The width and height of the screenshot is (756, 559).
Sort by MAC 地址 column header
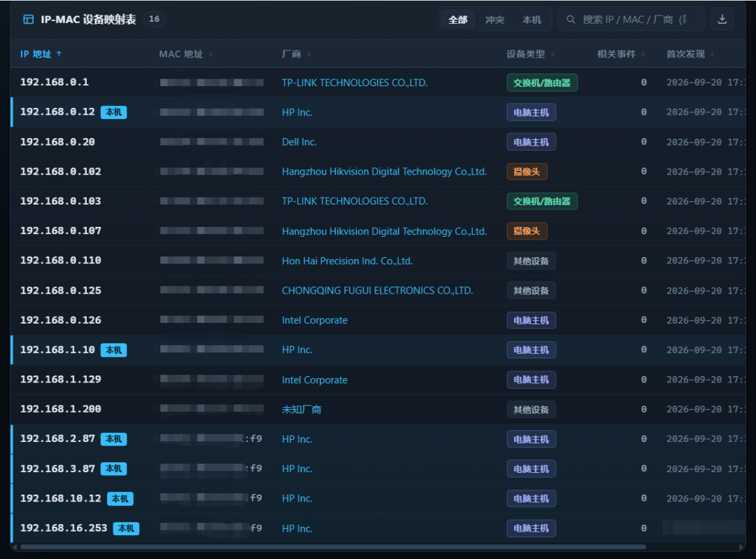(186, 54)
